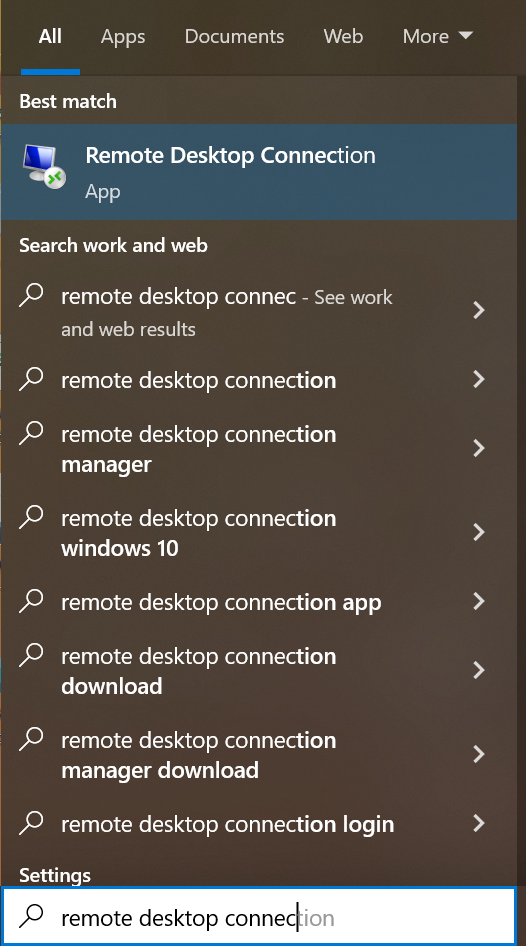Select 'remote desktop connection' web suggestion
This screenshot has width=526, height=946.
tap(259, 380)
